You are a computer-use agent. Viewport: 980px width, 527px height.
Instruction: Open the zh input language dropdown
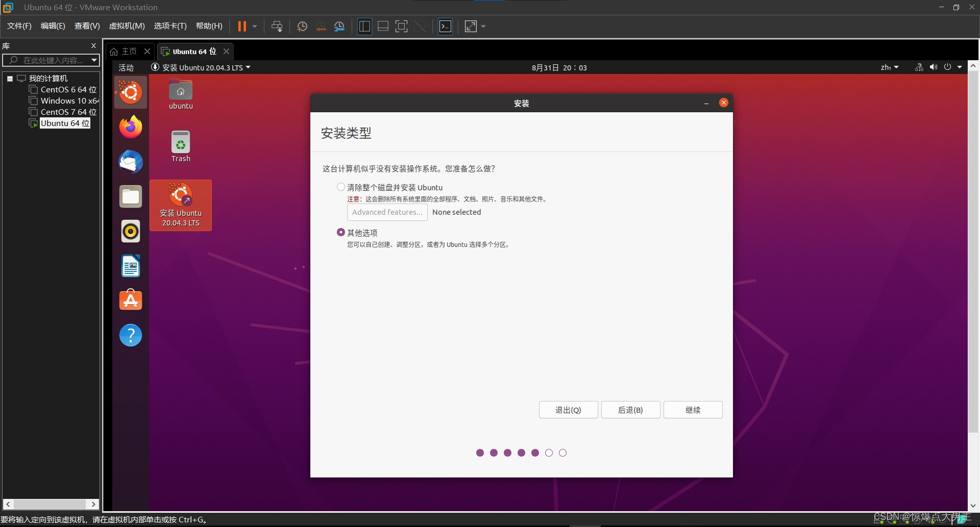point(889,67)
